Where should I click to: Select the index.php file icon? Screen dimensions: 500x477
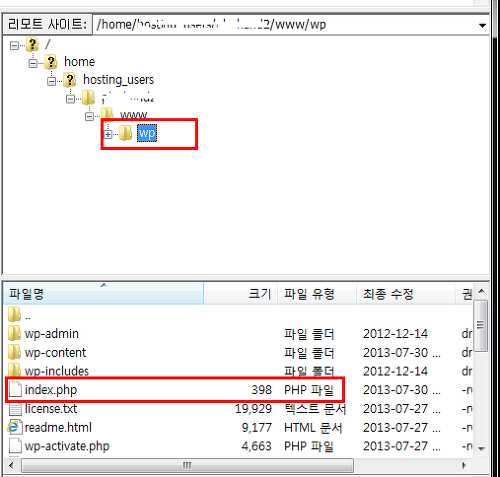point(15,390)
